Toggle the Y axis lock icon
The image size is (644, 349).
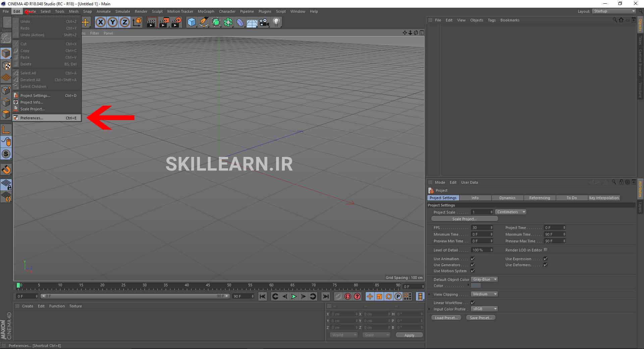pos(113,22)
